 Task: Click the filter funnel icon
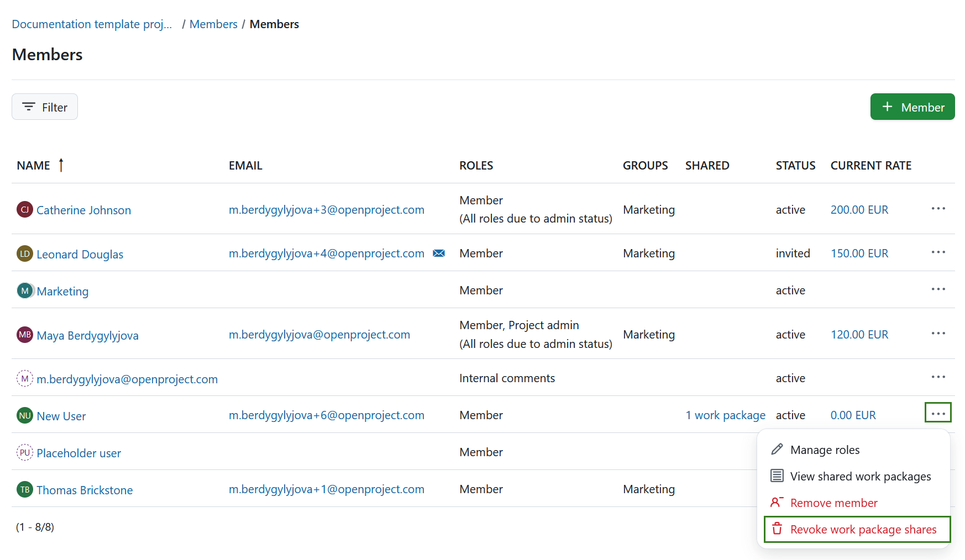29,107
